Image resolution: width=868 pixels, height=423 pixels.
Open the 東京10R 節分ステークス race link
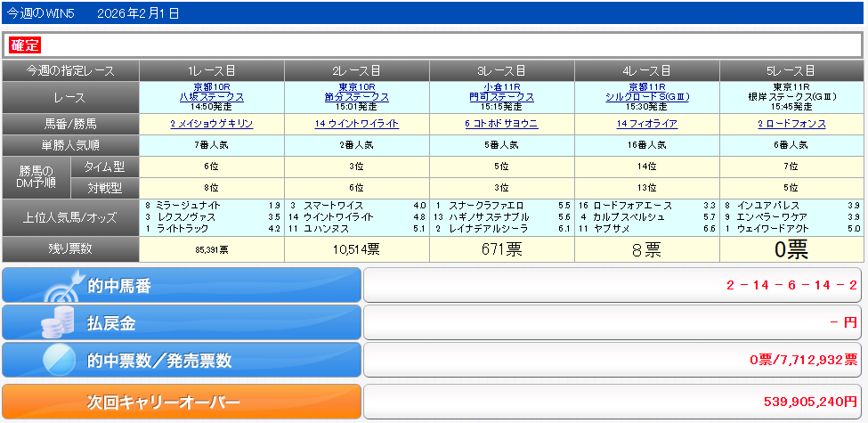pos(356,92)
